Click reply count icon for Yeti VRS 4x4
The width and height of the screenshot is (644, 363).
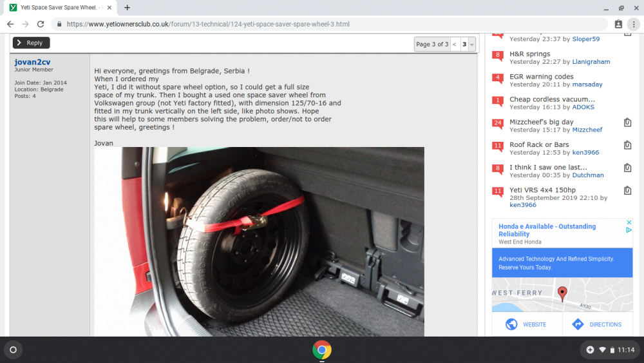[498, 191]
